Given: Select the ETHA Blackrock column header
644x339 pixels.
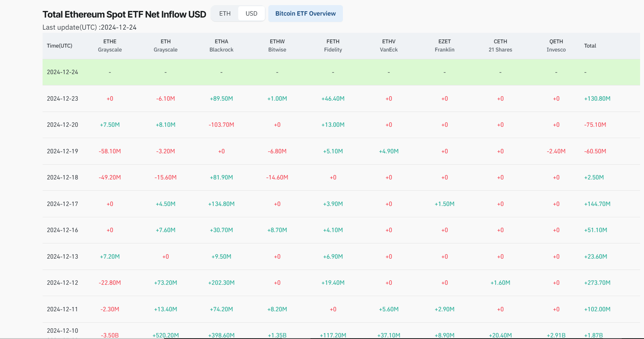Looking at the screenshot, I should 221,46.
